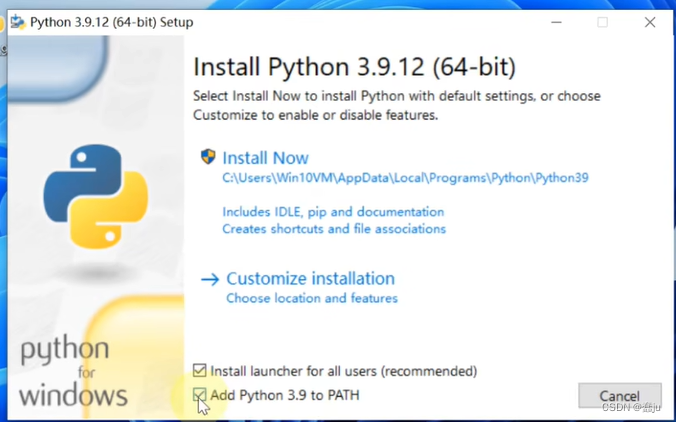Click the Python setup icon in title bar

coord(18,22)
